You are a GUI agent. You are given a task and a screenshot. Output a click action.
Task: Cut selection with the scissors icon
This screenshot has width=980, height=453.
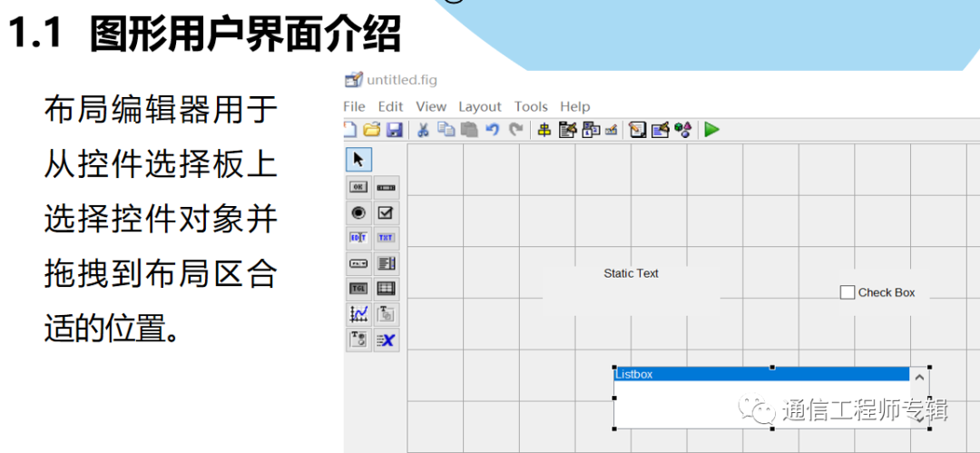[423, 130]
